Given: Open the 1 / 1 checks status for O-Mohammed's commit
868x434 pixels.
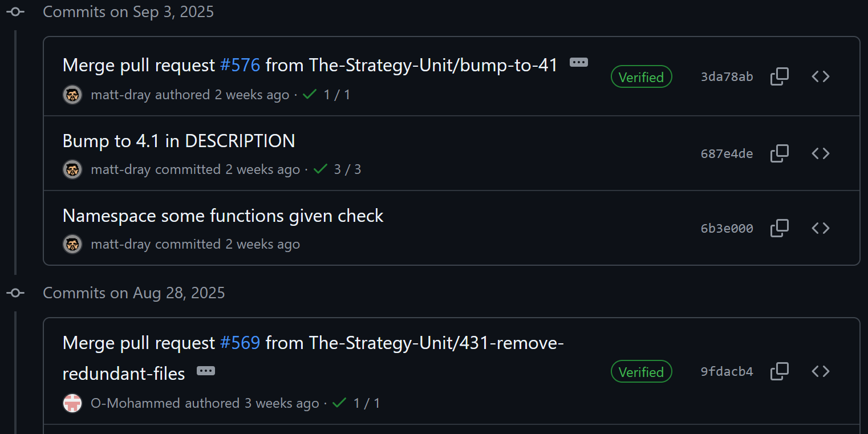Looking at the screenshot, I should (356, 403).
